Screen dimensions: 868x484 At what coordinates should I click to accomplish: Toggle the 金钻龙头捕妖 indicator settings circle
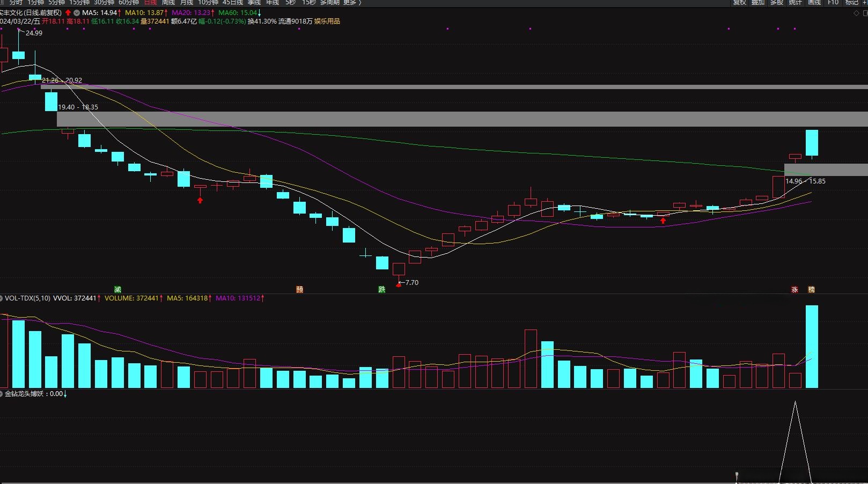pos(2,394)
